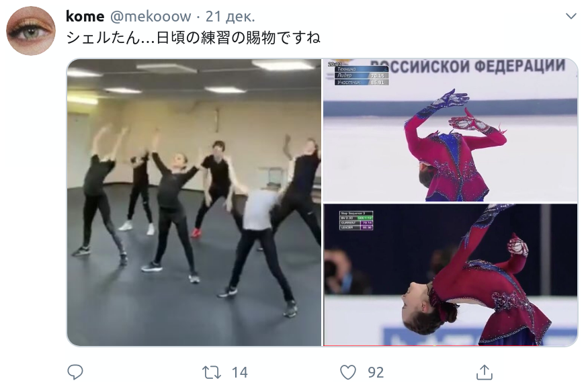Click the Step Sequence score overlay
The width and height of the screenshot is (588, 389).
pos(356,220)
